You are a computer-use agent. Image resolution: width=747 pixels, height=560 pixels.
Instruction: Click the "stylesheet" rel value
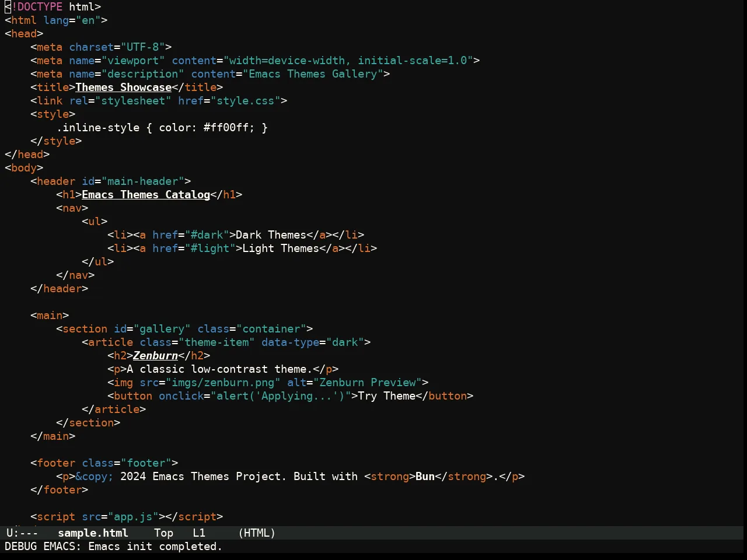click(133, 100)
